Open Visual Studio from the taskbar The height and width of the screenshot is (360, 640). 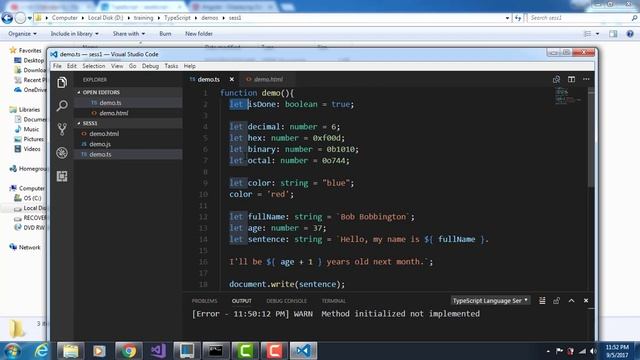click(x=158, y=351)
